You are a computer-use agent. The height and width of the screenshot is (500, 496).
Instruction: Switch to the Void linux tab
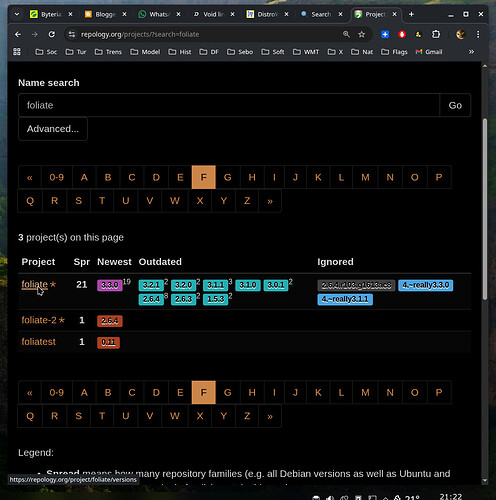210,14
